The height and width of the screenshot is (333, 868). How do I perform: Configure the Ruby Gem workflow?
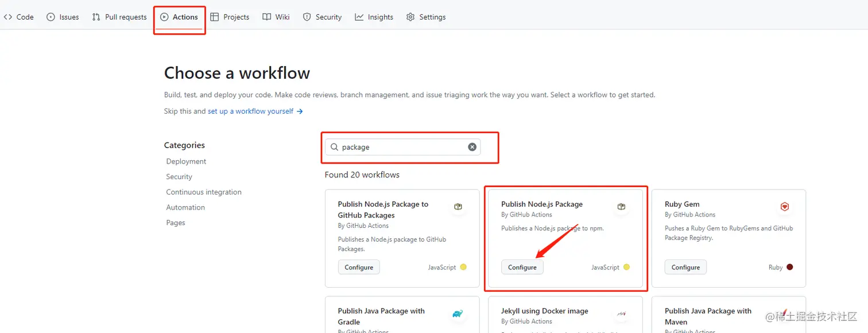pos(685,268)
